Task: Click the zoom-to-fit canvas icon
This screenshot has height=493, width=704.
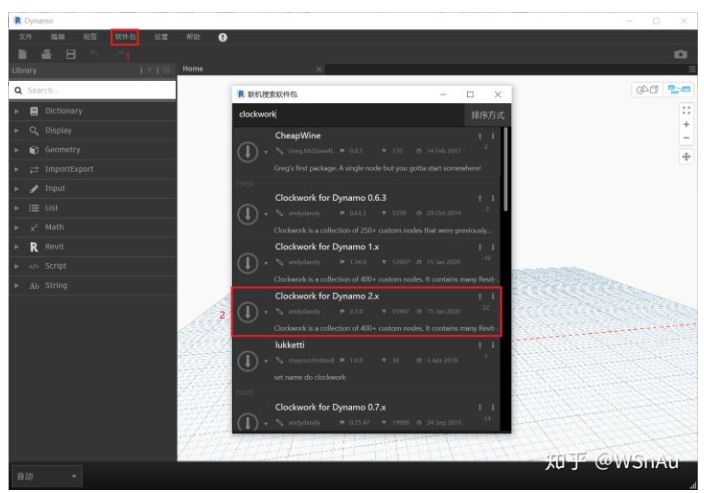Action: pyautogui.click(x=686, y=110)
